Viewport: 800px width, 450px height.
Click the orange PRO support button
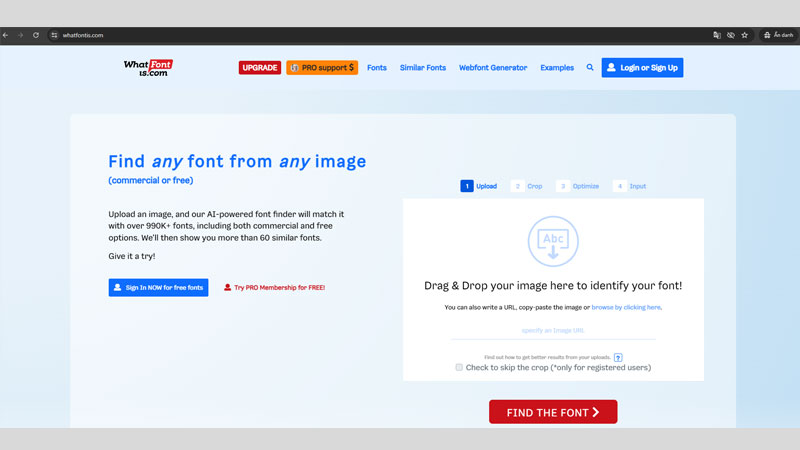322,67
